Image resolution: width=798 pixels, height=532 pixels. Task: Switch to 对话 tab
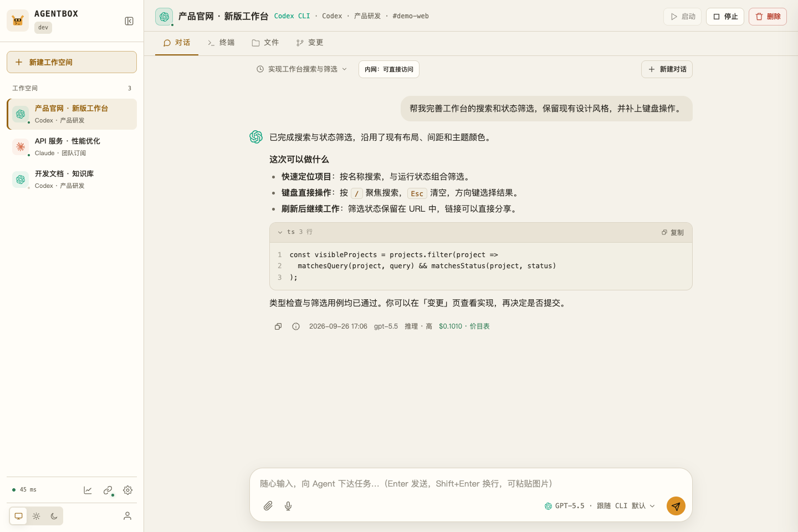[177, 43]
